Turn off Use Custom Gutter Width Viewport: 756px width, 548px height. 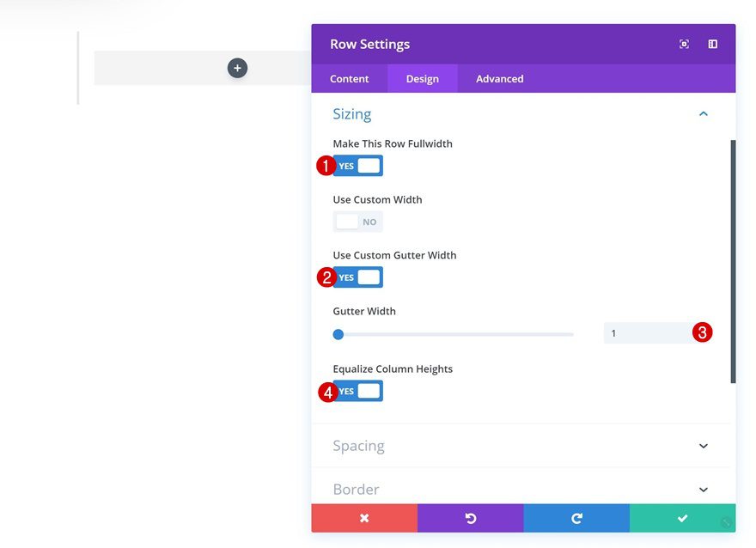357,277
